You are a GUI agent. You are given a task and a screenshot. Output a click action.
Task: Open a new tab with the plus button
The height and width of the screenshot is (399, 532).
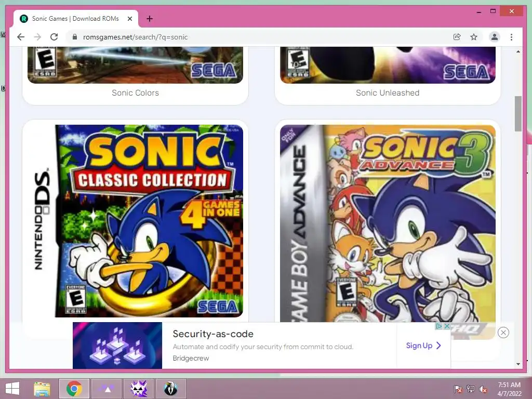click(150, 19)
